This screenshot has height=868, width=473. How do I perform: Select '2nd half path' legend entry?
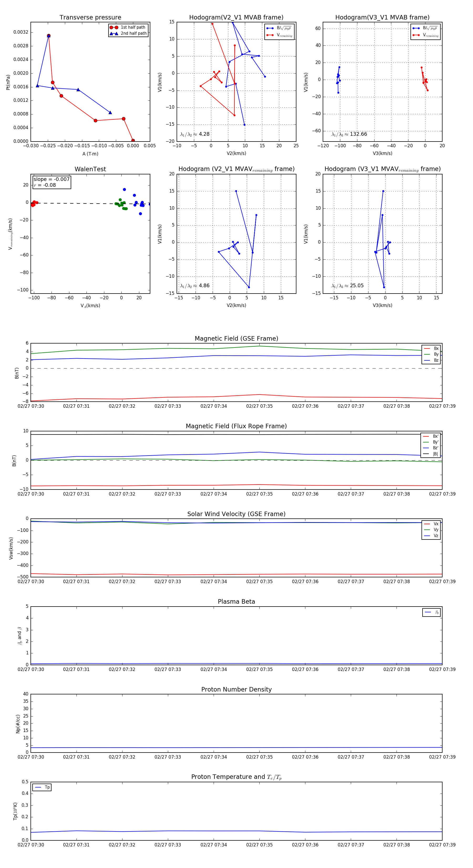pyautogui.click(x=128, y=33)
